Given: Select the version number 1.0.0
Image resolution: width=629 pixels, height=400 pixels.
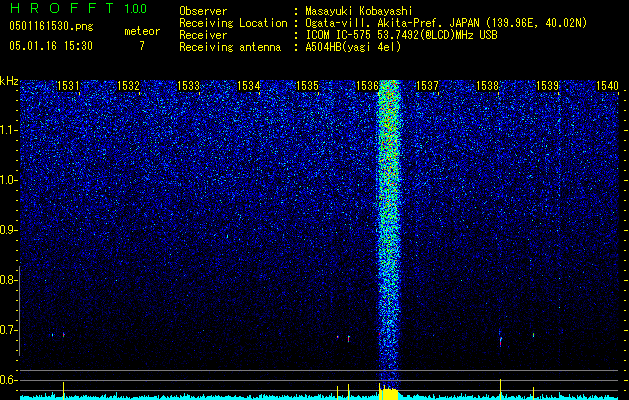Looking at the screenshot, I should [136, 8].
